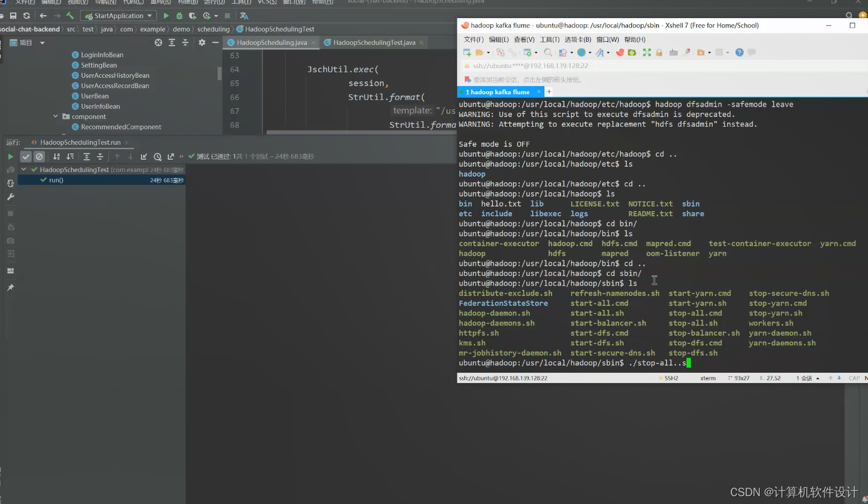The image size is (868, 504).
Task: Click the Translate icon in IntelliJ toolbar
Action: (x=244, y=16)
